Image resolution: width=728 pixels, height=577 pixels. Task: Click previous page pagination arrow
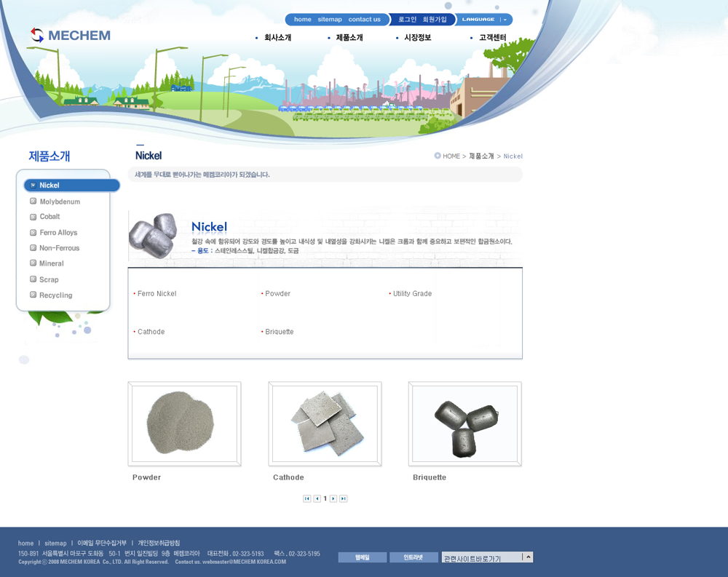[317, 498]
